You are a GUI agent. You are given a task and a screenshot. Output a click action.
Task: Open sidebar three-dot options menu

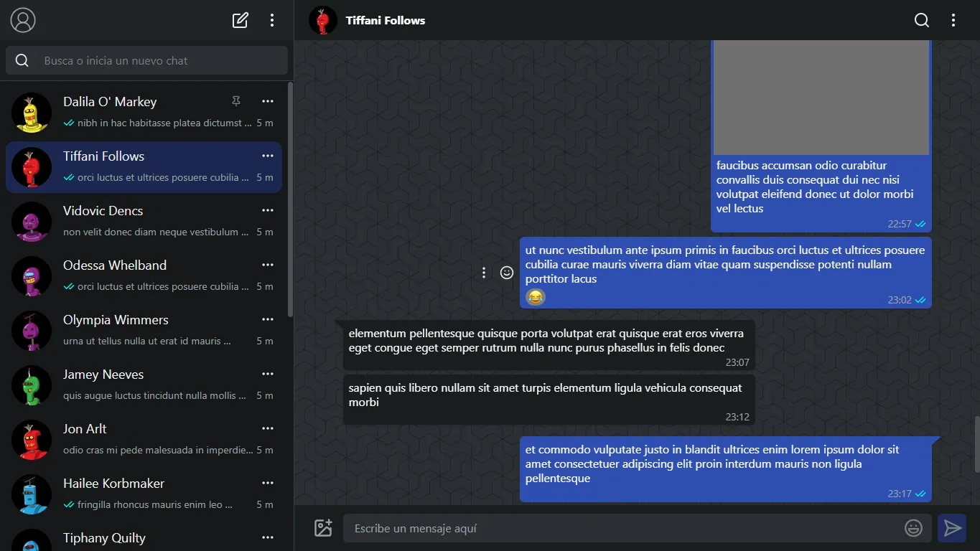pos(272,20)
